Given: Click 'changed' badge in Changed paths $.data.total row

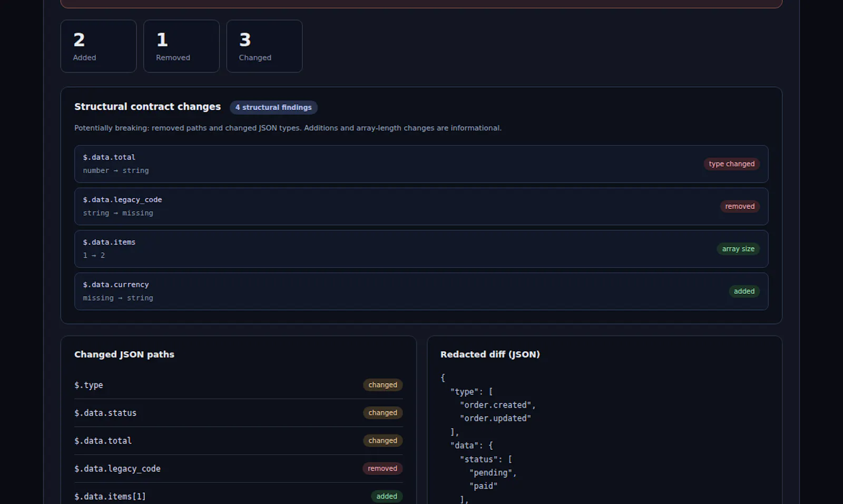Looking at the screenshot, I should click(383, 441).
